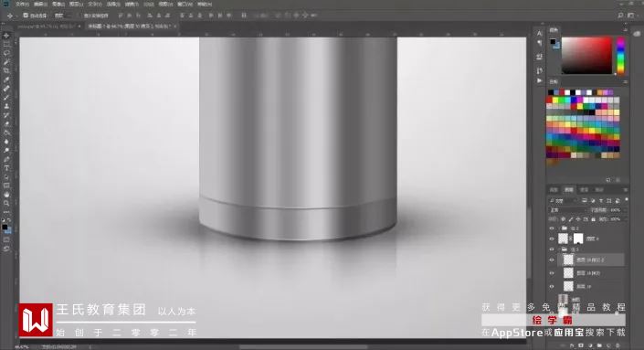Select the highlighted layer thumbnail
The height and width of the screenshot is (350, 644).
coord(568,260)
